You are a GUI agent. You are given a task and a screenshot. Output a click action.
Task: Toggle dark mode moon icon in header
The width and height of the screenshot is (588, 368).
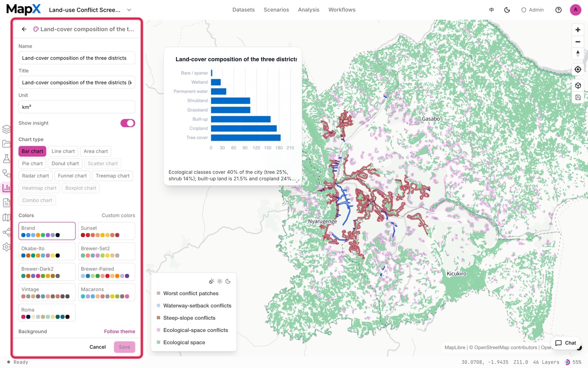pos(507,10)
